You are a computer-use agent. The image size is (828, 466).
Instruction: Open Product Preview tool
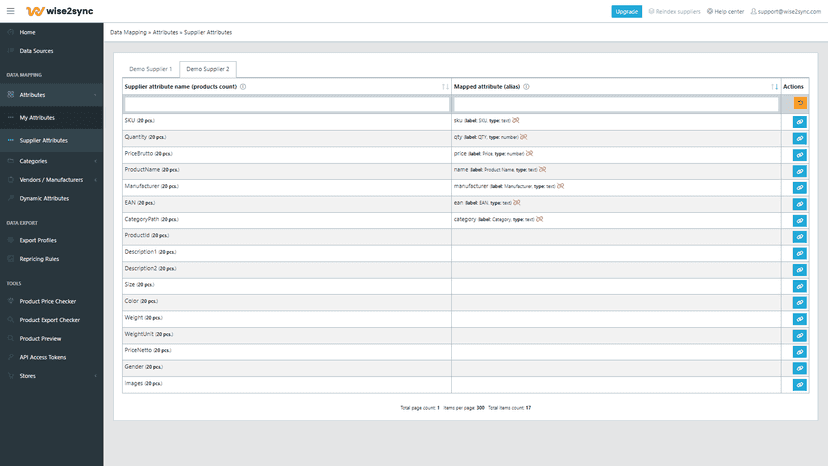click(40, 339)
